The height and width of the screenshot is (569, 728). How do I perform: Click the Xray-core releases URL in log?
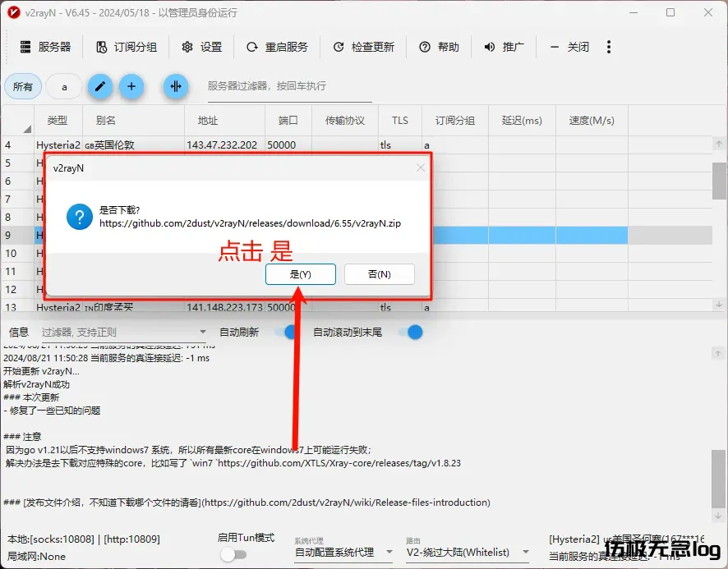point(339,463)
